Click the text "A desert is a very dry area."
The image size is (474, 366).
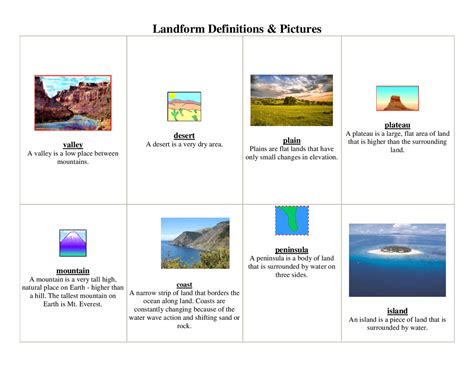coord(184,144)
